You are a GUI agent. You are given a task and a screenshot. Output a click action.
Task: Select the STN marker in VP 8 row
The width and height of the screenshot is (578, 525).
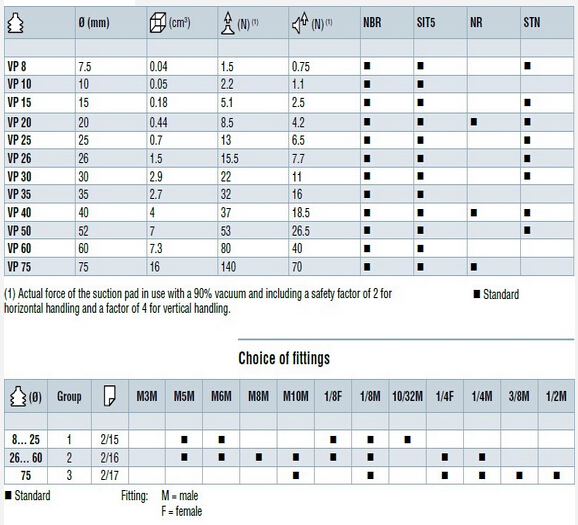(527, 66)
